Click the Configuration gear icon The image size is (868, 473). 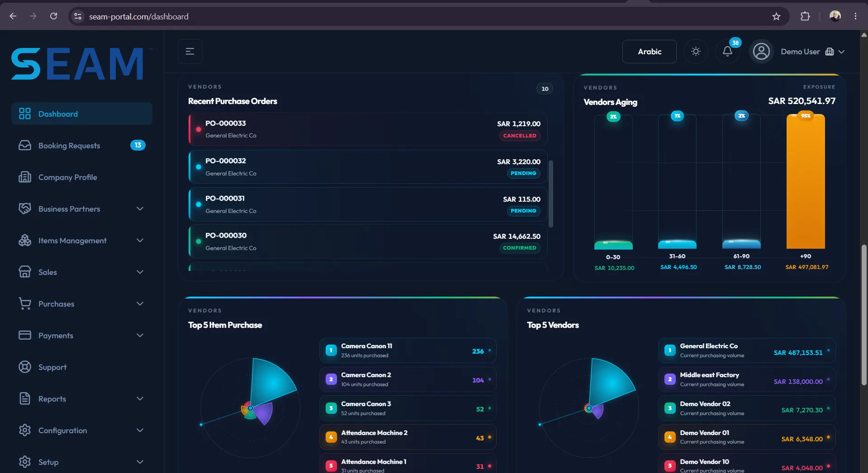(x=25, y=430)
